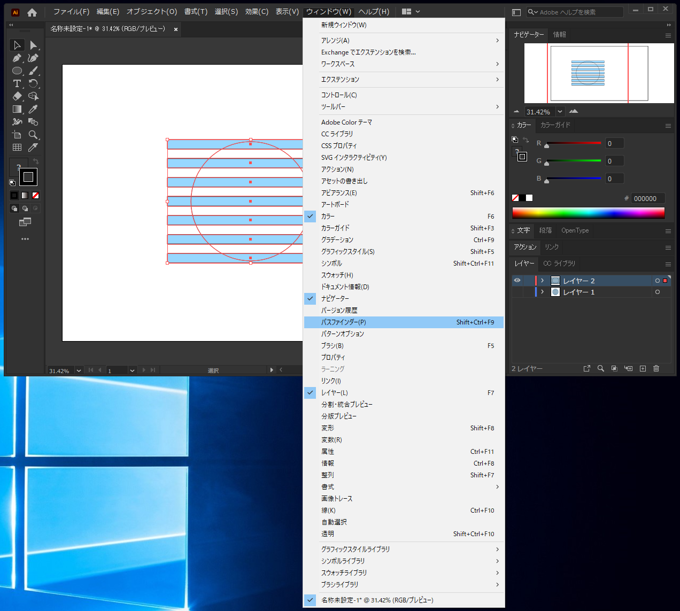
Task: Open navigator zoom percentage dropdown
Action: click(560, 111)
